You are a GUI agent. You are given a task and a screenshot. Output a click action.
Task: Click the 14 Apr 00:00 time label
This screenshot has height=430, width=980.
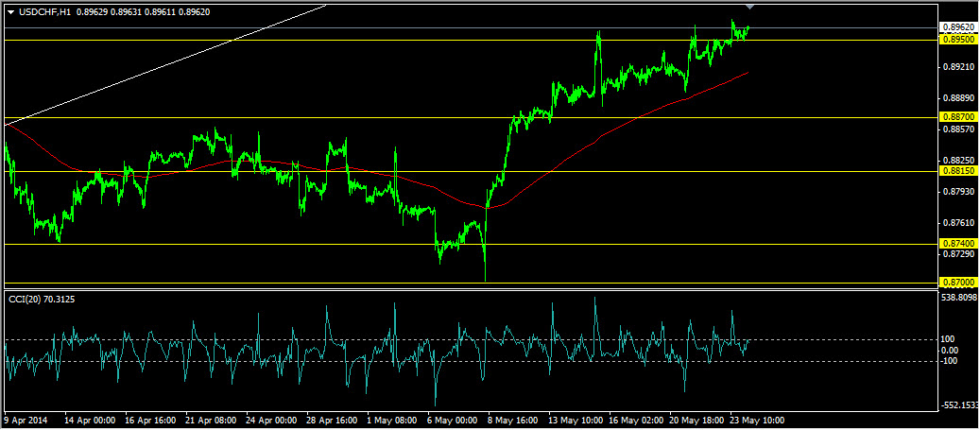pyautogui.click(x=90, y=421)
